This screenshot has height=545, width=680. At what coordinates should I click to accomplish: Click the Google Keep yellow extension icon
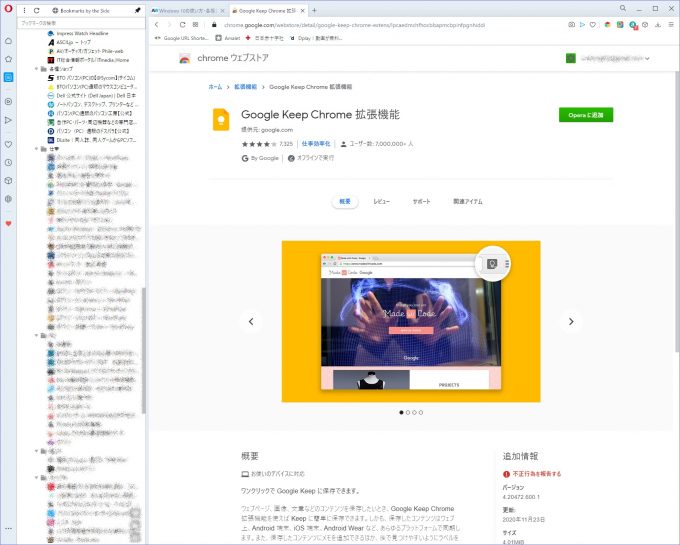point(221,119)
